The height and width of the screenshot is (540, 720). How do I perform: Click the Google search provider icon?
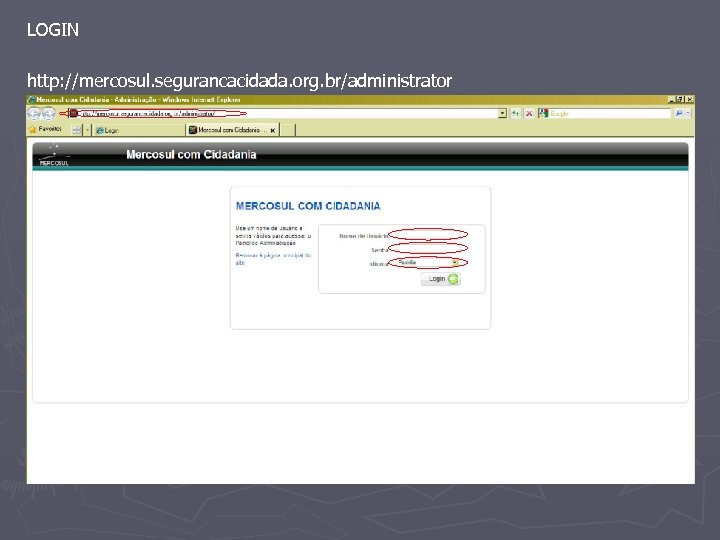pyautogui.click(x=544, y=113)
